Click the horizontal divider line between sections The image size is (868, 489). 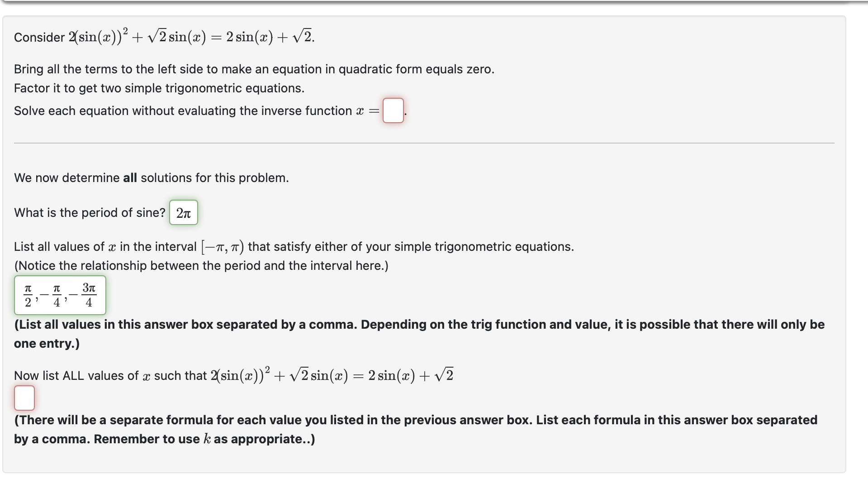pos(424,143)
